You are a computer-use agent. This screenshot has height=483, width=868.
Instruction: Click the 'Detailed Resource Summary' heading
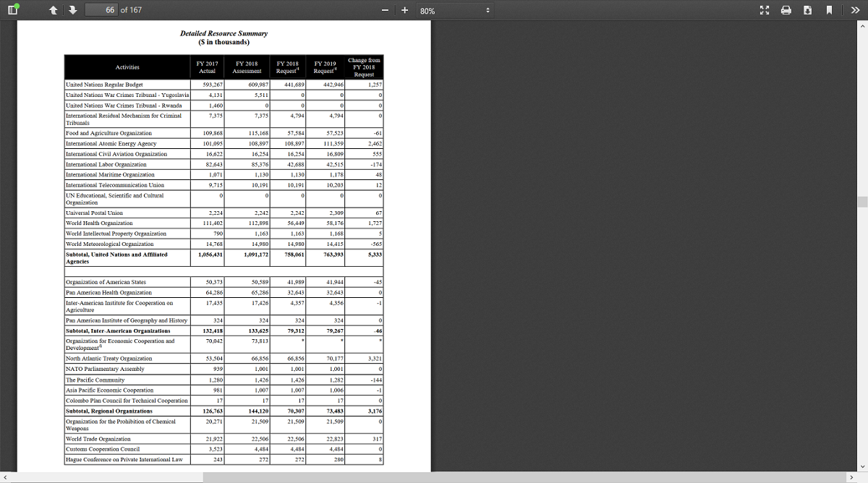[224, 33]
